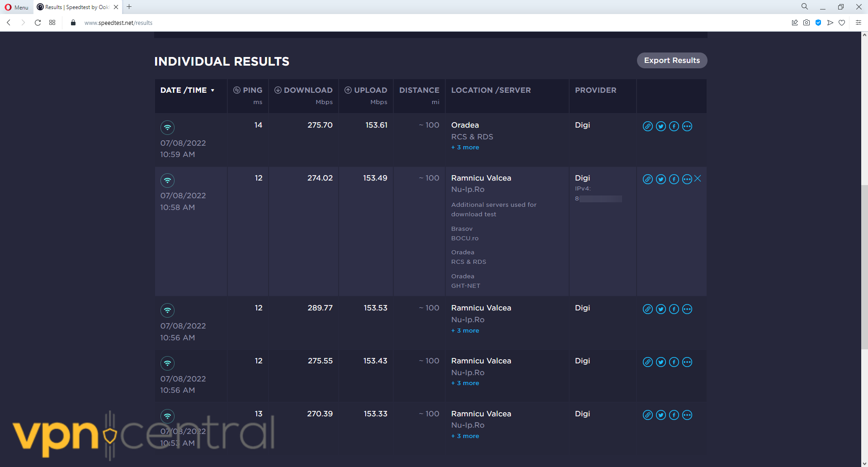This screenshot has height=467, width=868.
Task: Share the 10:58 AM result on Twitter
Action: (x=660, y=179)
